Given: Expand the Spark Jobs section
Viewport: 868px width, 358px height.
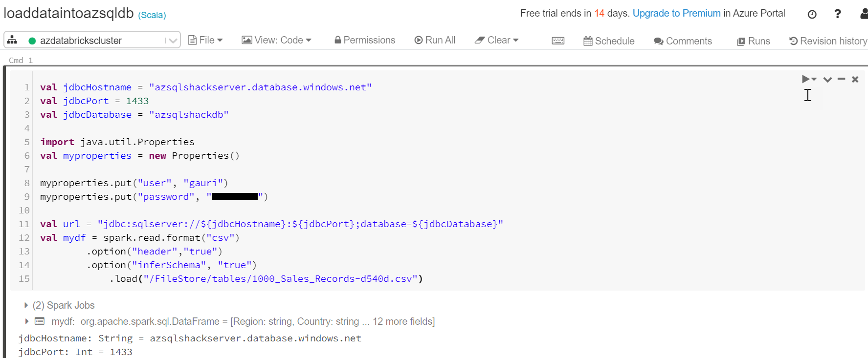Looking at the screenshot, I should tap(26, 305).
